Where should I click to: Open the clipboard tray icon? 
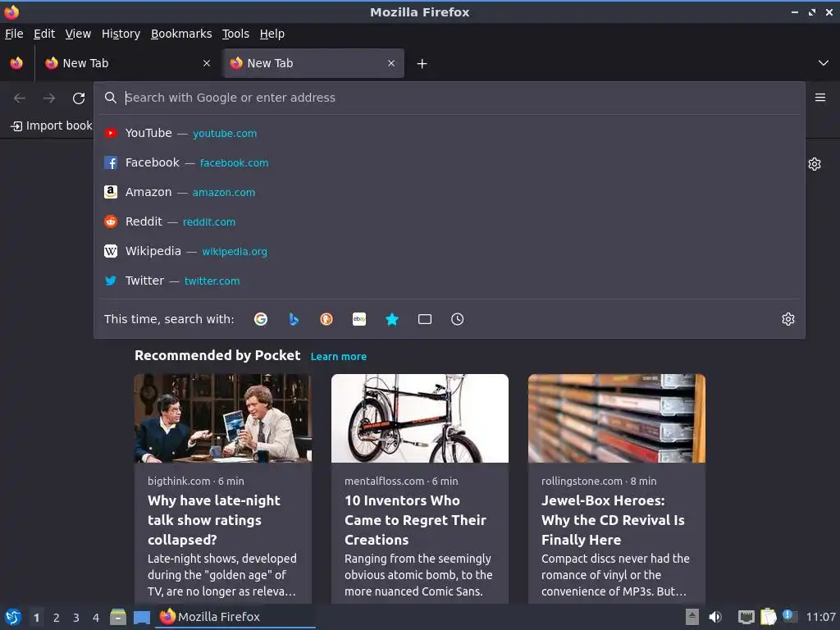point(768,617)
